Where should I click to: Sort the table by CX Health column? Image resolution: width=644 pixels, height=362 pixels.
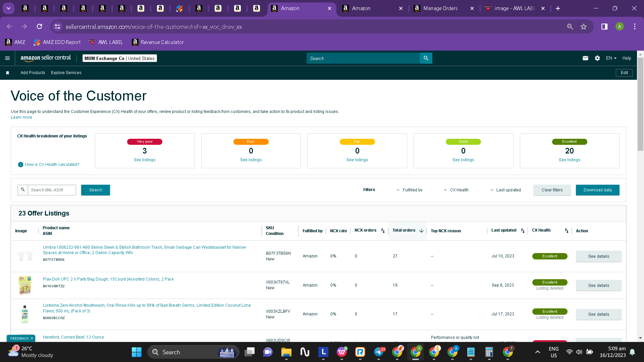click(567, 231)
